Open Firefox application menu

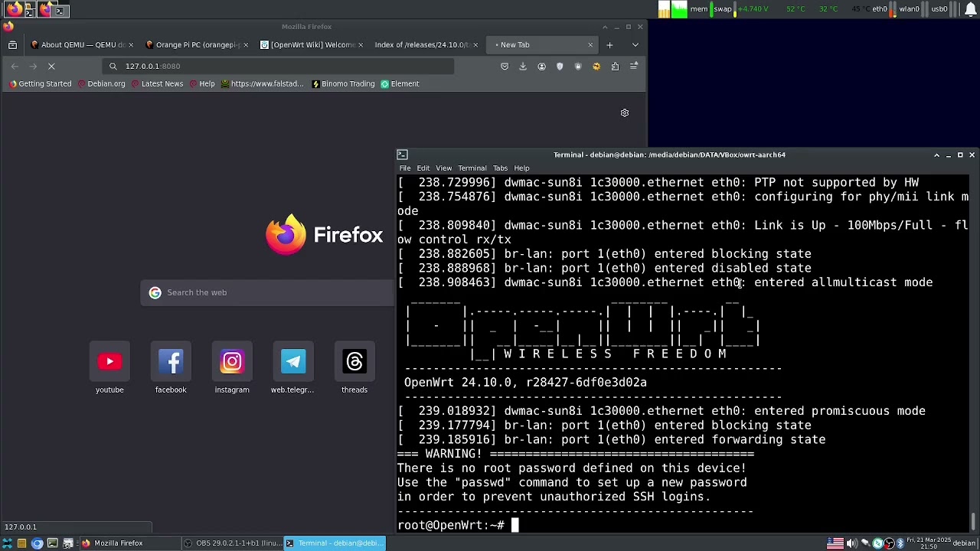[634, 67]
